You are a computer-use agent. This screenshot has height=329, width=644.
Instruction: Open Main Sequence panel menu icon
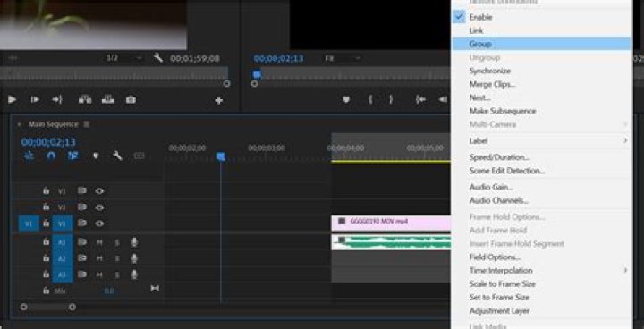(x=86, y=124)
